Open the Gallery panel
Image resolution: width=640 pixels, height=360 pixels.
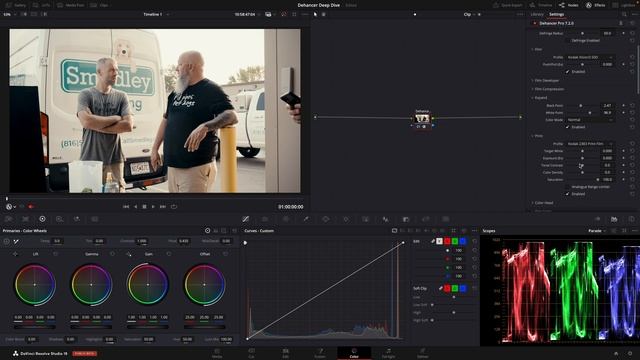16,5
